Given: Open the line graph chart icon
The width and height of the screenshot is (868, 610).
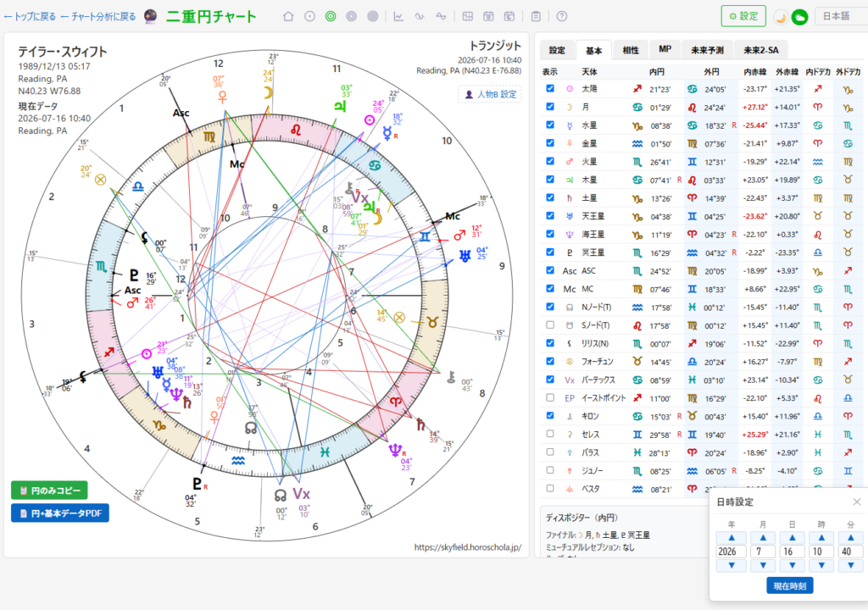Looking at the screenshot, I should click(398, 17).
